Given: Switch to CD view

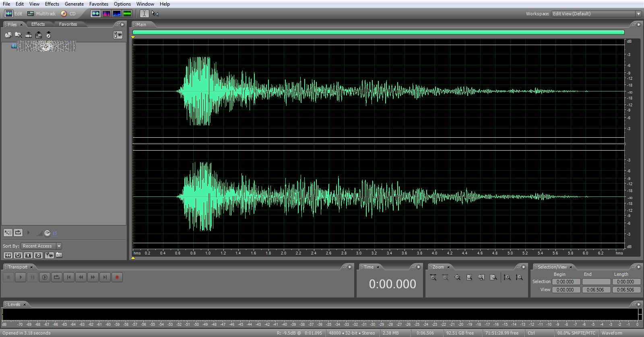Looking at the screenshot, I should point(68,14).
